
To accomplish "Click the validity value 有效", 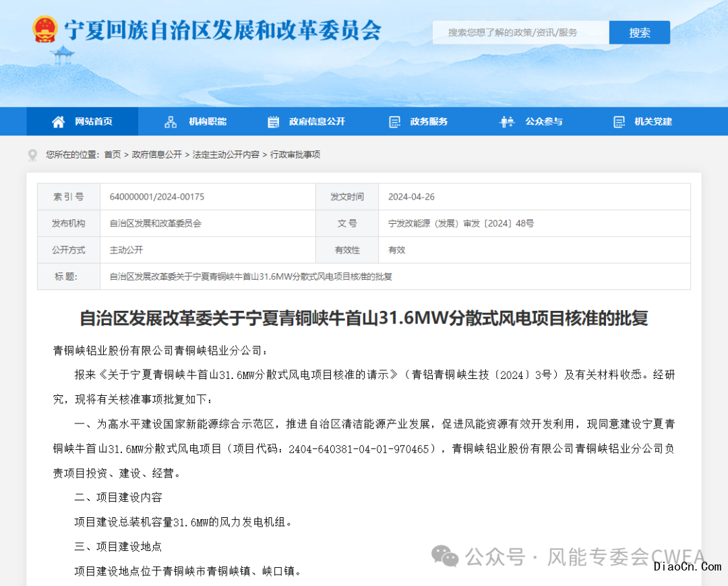I will click(x=397, y=250).
